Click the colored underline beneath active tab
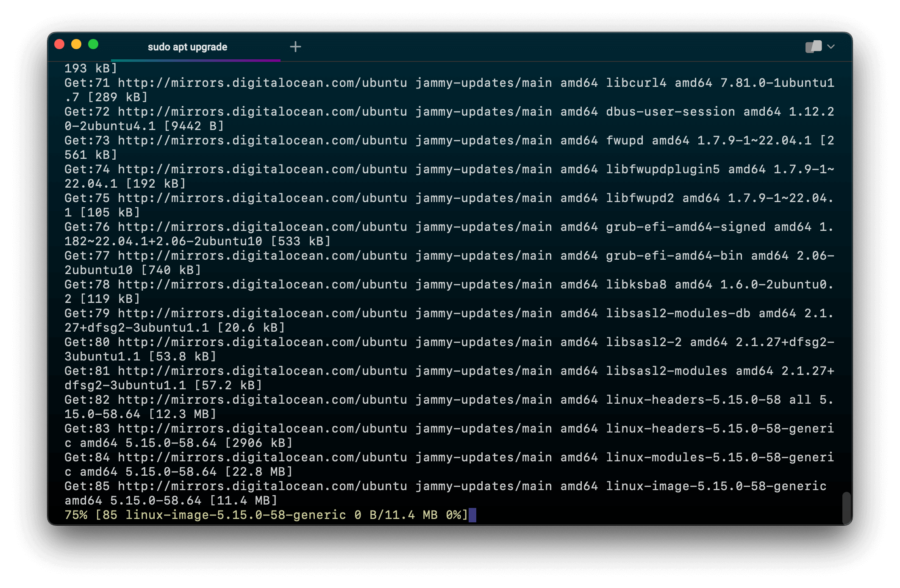The image size is (900, 588). click(x=195, y=61)
